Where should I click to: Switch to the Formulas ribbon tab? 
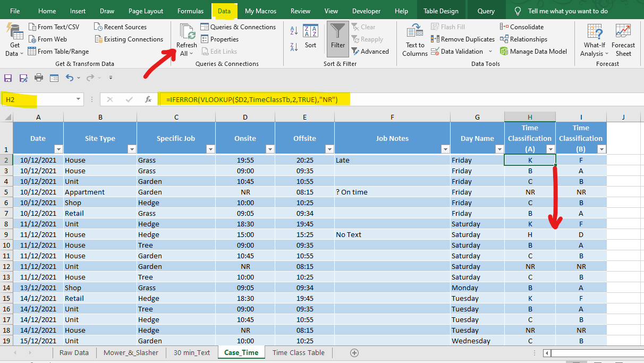190,11
